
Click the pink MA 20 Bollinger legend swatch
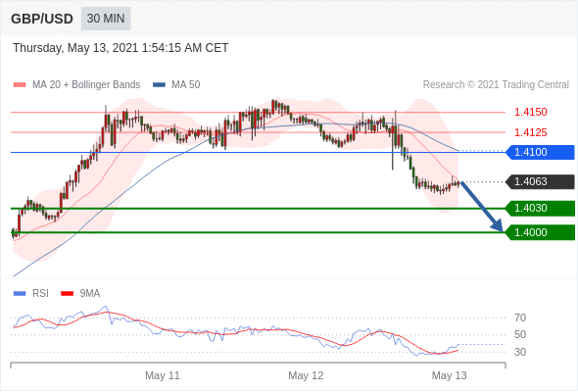pyautogui.click(x=20, y=85)
